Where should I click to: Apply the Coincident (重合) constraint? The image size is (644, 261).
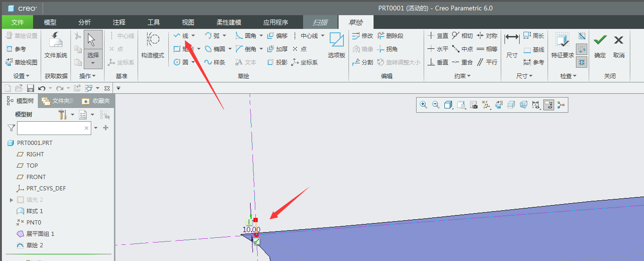pos(462,62)
